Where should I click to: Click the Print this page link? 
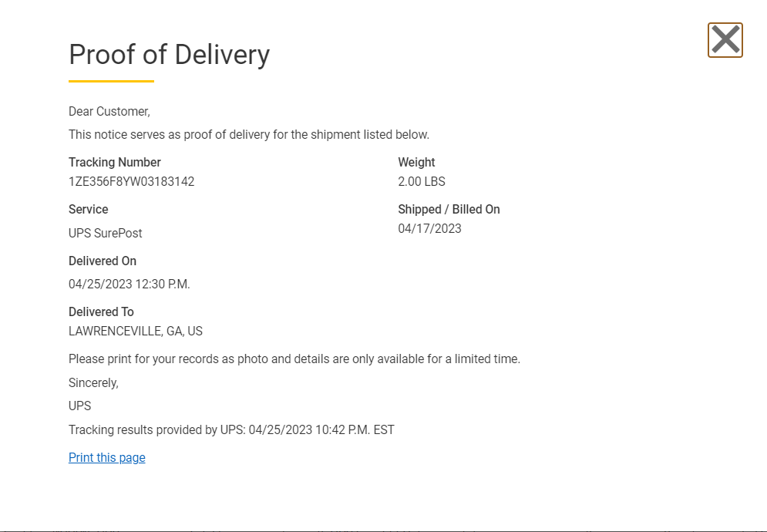click(106, 458)
